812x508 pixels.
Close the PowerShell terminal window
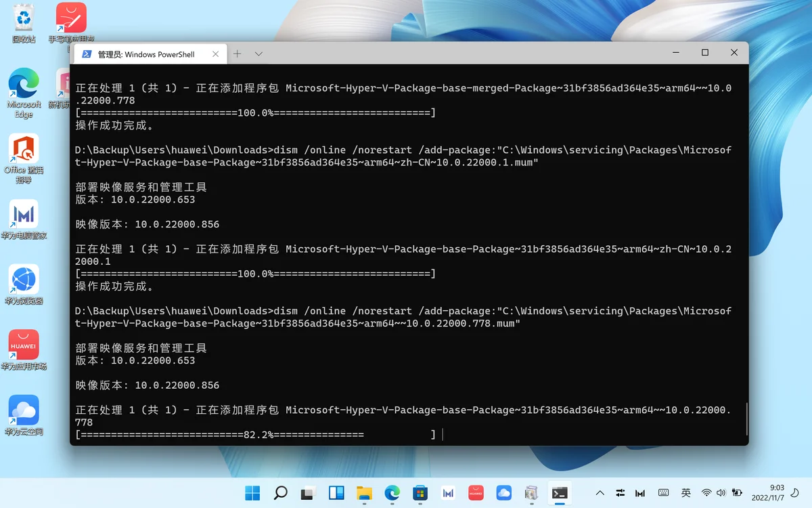pyautogui.click(x=734, y=53)
